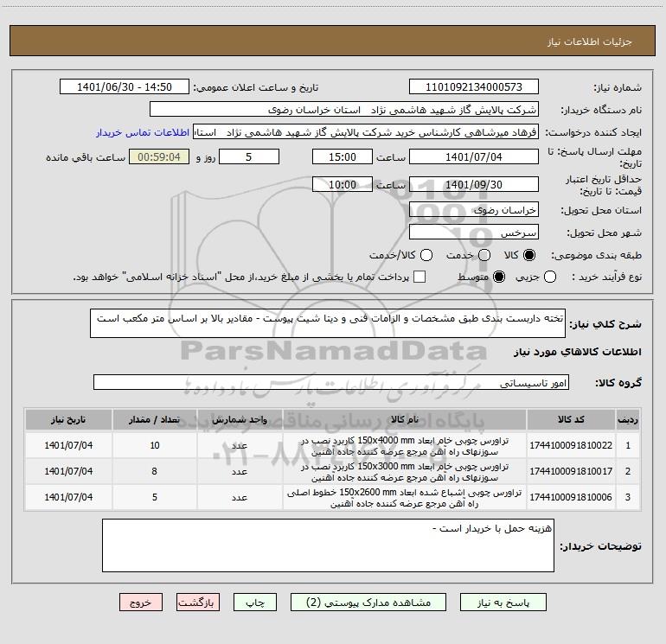Click quantity value 5 in row 3
The image size is (666, 644).
point(155,497)
